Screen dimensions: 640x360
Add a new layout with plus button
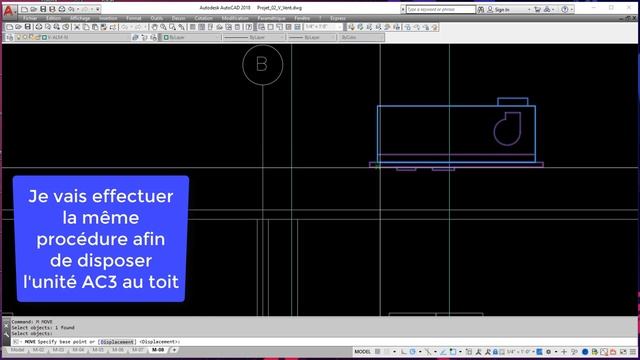(x=174, y=350)
